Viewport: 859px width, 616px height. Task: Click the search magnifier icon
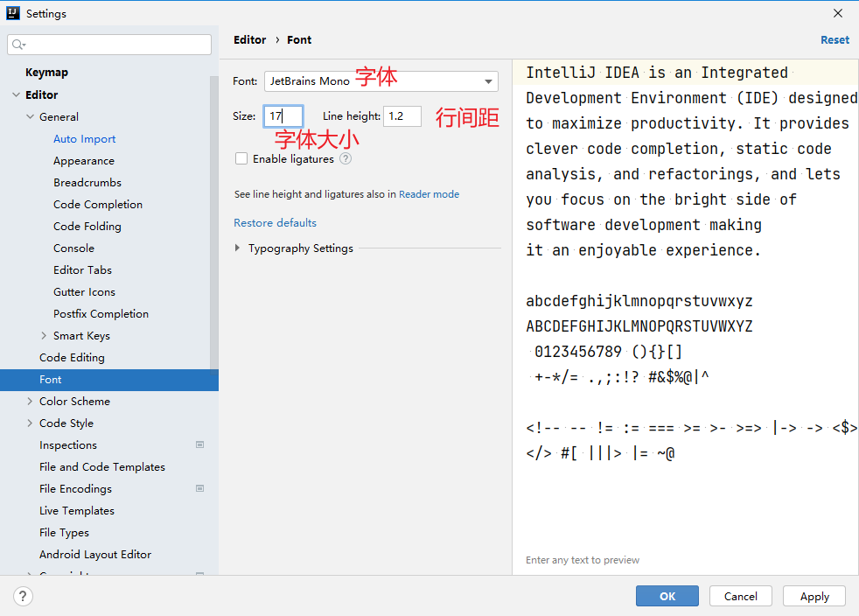point(18,45)
